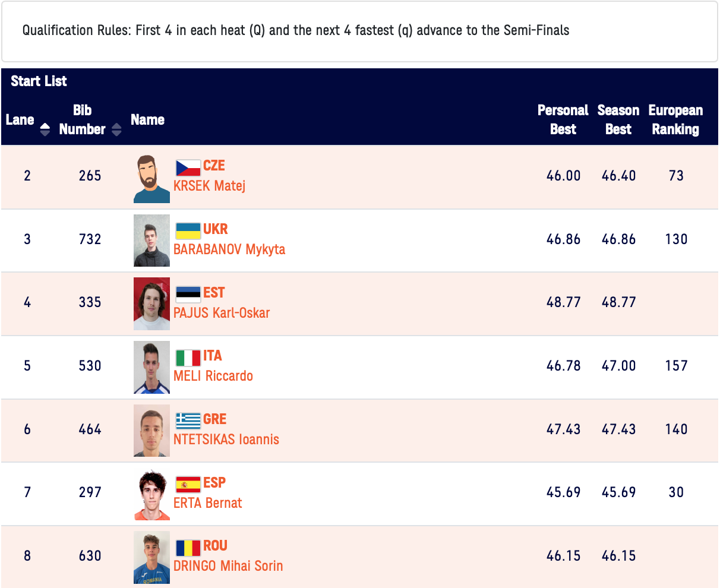720x588 pixels.
Task: Click PAJUS Karl-Oskar profile photo
Action: click(151, 304)
